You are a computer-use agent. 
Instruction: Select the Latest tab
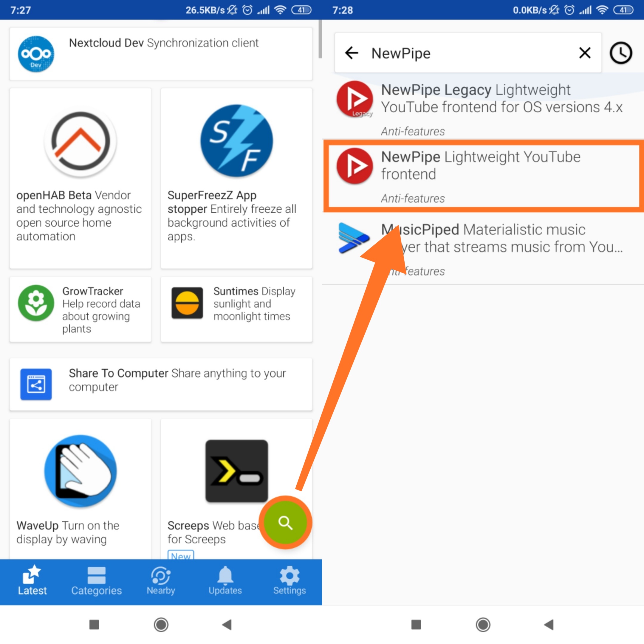tap(32, 582)
